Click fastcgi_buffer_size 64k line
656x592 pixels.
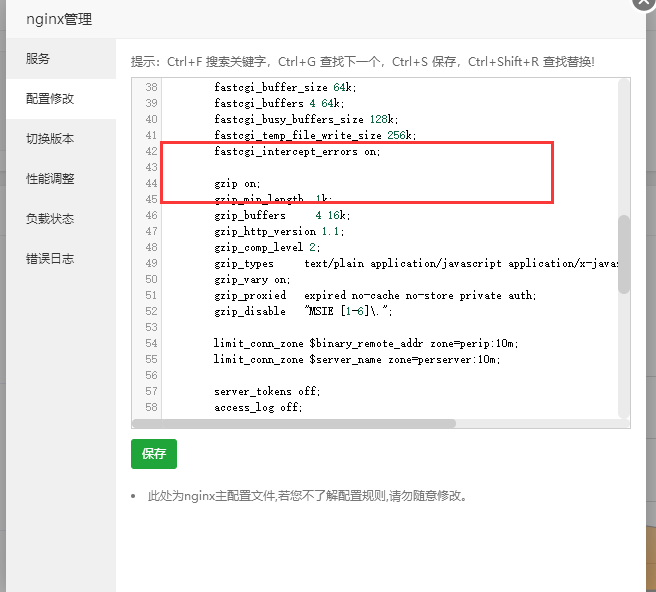pyautogui.click(x=285, y=87)
